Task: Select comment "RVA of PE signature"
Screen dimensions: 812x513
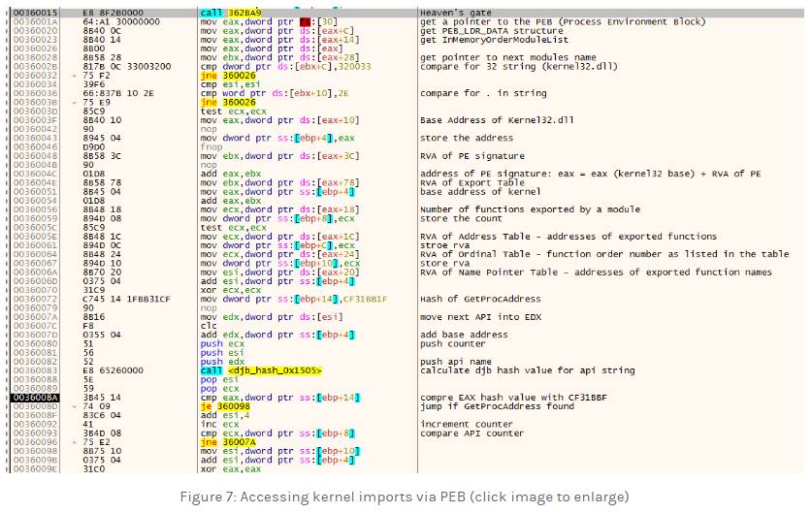Action: pos(472,156)
